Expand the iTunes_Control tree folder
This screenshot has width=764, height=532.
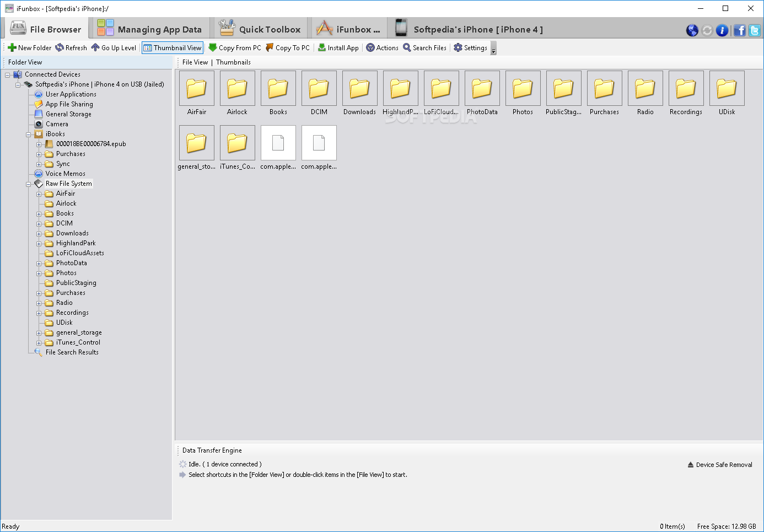pos(39,343)
